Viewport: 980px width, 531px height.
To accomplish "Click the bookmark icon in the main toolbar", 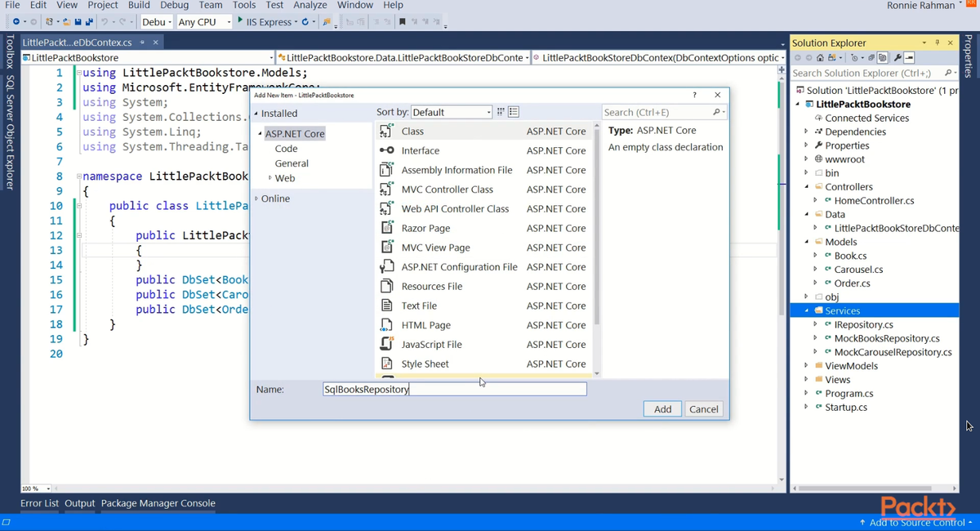I will pos(402,21).
